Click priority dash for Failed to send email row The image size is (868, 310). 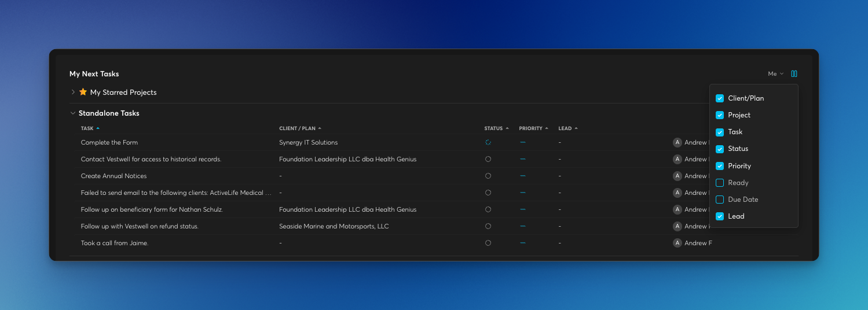(x=523, y=193)
